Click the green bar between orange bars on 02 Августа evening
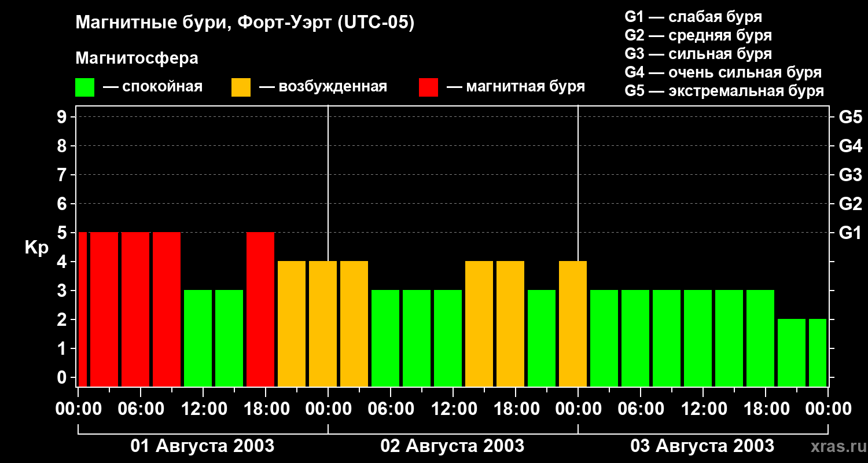868x463 pixels. pos(542,338)
